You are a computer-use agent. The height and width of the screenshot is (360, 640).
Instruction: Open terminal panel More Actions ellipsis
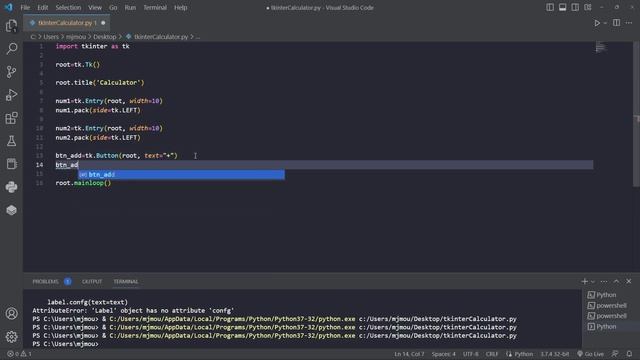[x=604, y=281]
